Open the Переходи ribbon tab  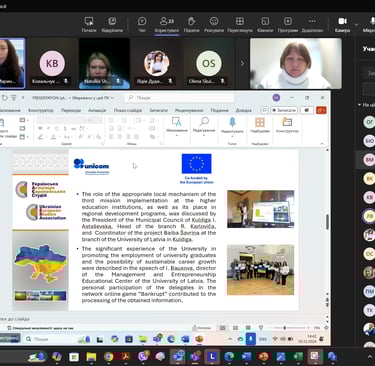point(71,110)
